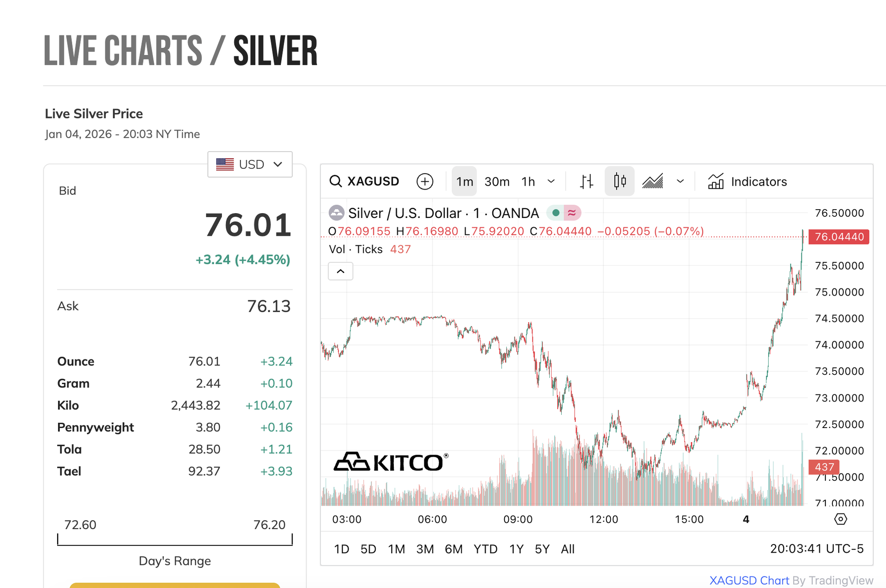
Task: Select the candlestick chart style icon
Action: coord(620,181)
